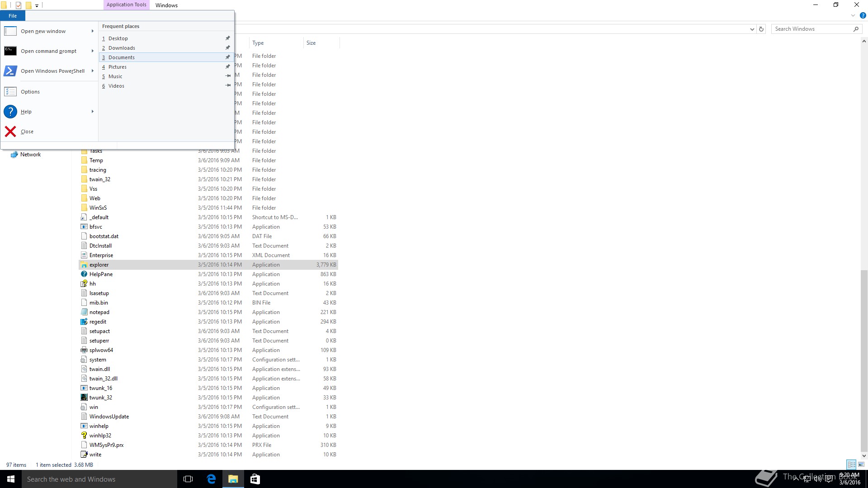The image size is (868, 488).
Task: Unpin Documents from frequent places
Action: [228, 57]
